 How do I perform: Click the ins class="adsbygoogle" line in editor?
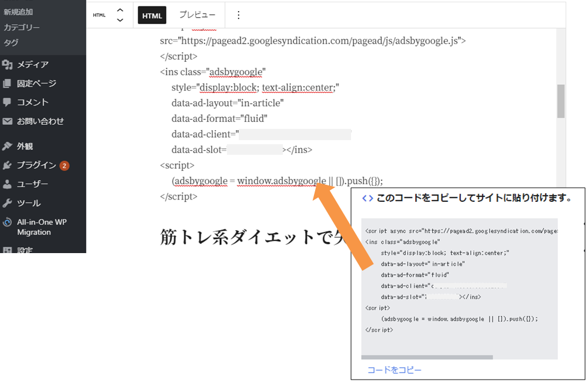(213, 72)
